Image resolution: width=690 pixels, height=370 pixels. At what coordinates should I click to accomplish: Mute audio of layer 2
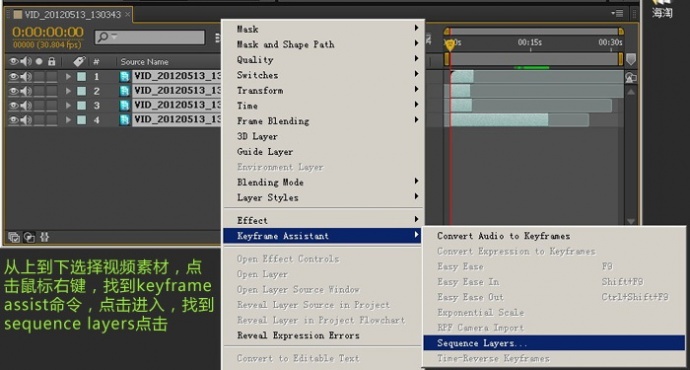tap(26, 91)
